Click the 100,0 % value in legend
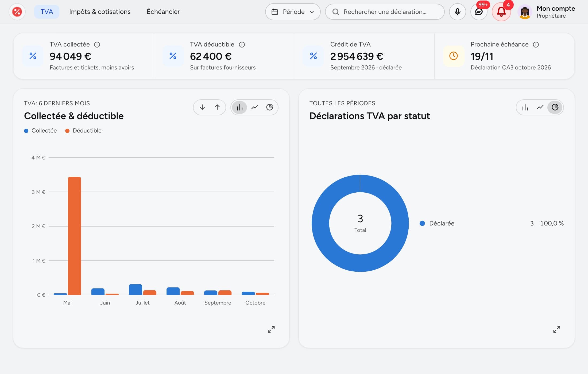 tap(552, 223)
